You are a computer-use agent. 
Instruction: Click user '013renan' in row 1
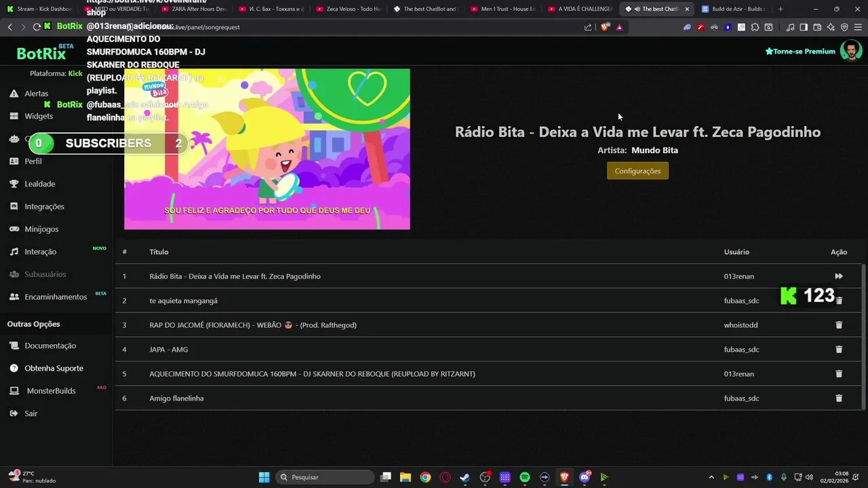[739, 276]
